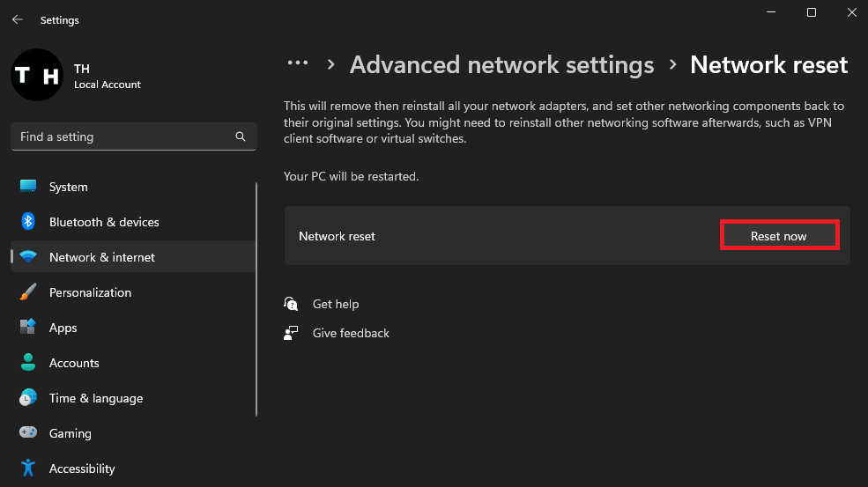Click the Gaming controller icon
The image size is (868, 487).
(28, 433)
